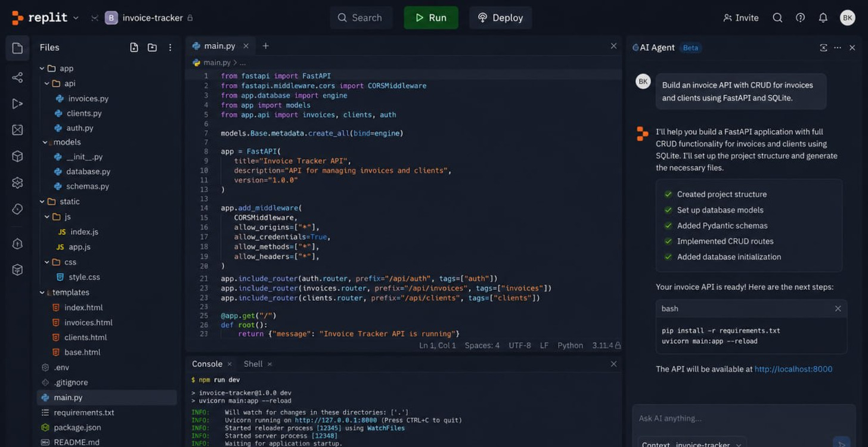Collapse the static folder
Image resolution: width=868 pixels, height=447 pixels.
click(x=42, y=201)
